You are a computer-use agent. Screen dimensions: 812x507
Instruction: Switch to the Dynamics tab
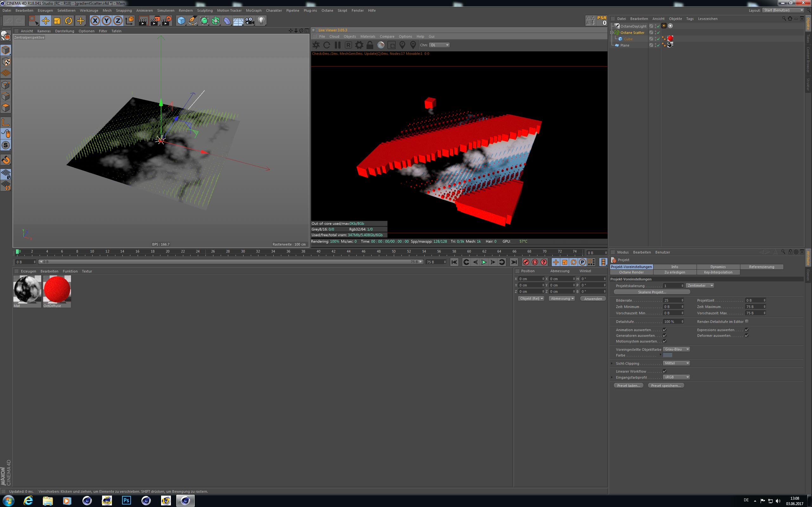pos(718,266)
